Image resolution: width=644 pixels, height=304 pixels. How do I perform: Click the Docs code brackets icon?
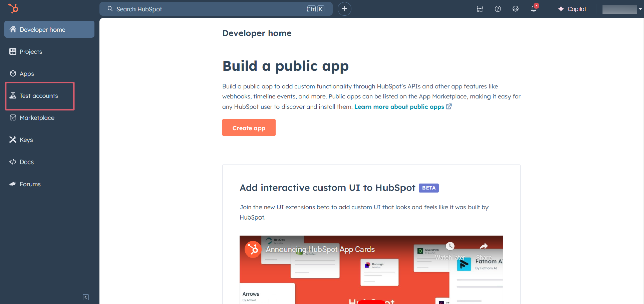coord(13,161)
